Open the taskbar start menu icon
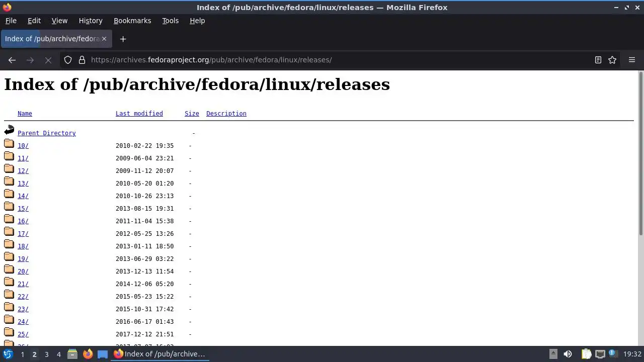 pos(8,354)
